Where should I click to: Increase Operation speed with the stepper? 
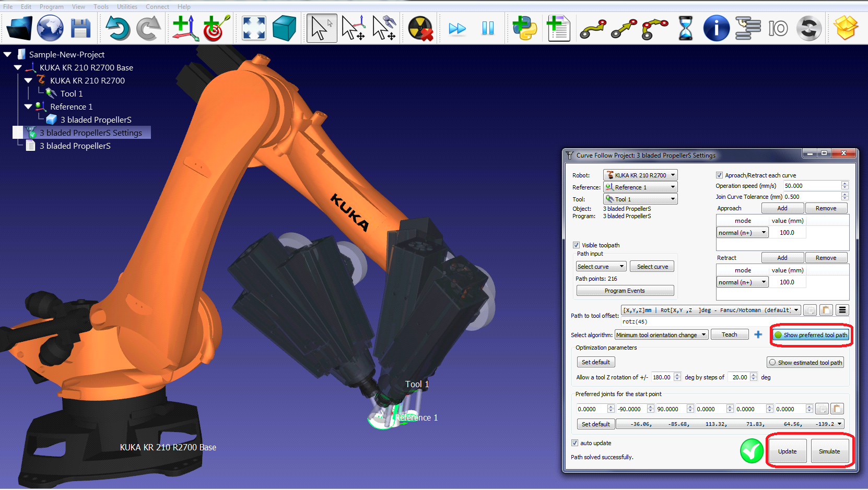pos(844,183)
